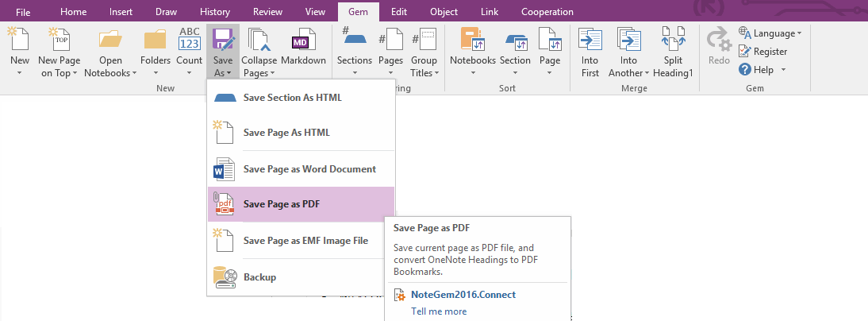Click the Tell me more link

pos(439,311)
